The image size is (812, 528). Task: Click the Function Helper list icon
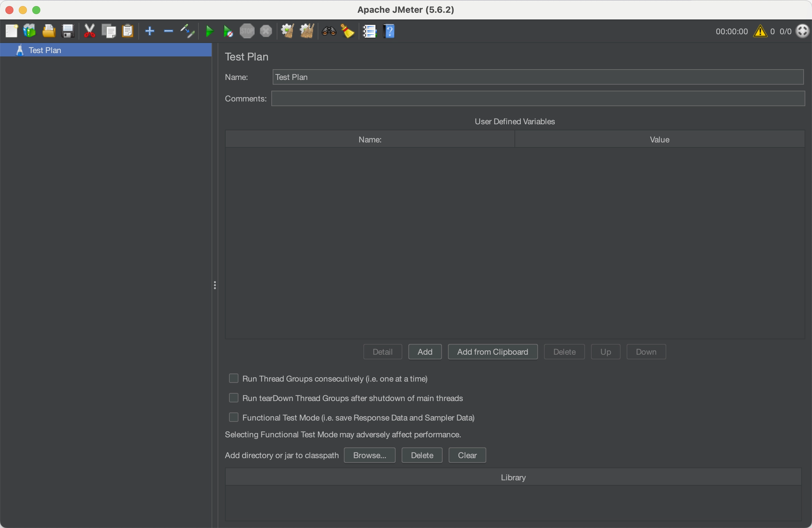pos(369,31)
